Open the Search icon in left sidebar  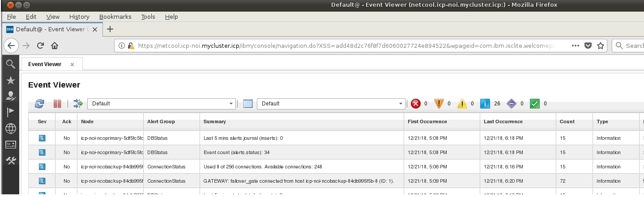coord(10,64)
